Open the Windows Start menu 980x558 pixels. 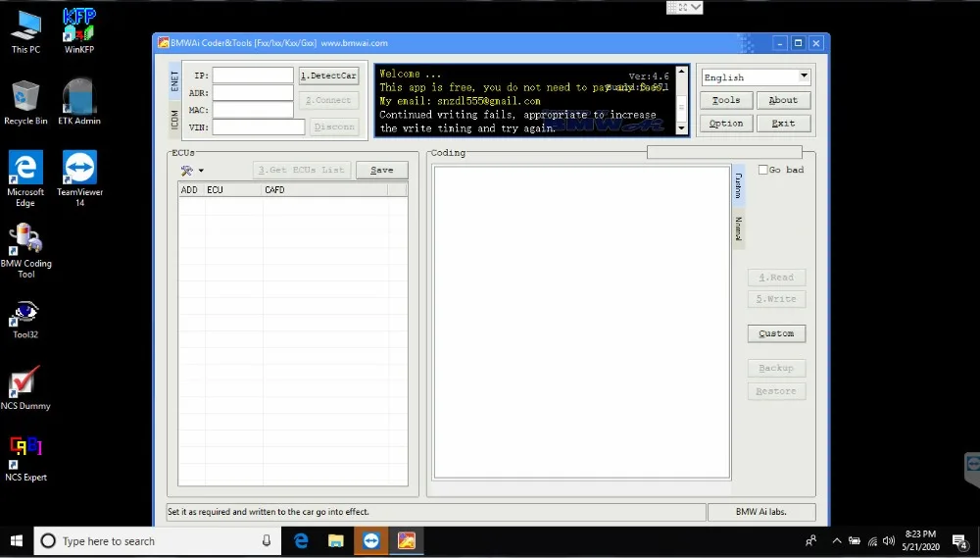click(x=17, y=541)
